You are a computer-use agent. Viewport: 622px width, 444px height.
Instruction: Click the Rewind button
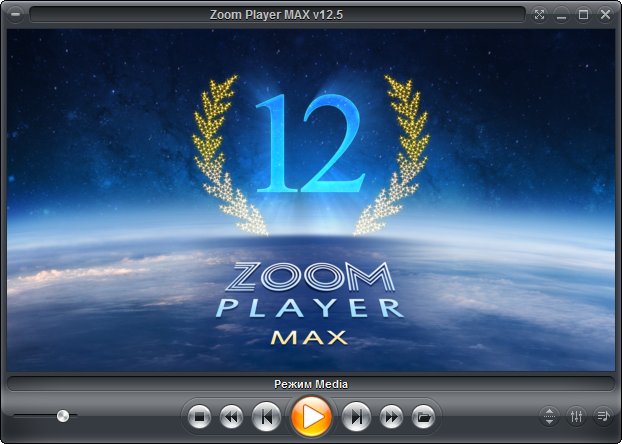click(230, 415)
